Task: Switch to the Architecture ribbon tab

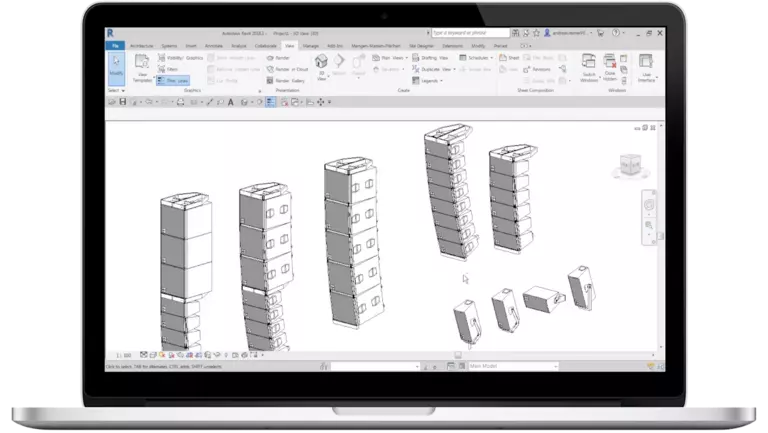Action: [142, 46]
